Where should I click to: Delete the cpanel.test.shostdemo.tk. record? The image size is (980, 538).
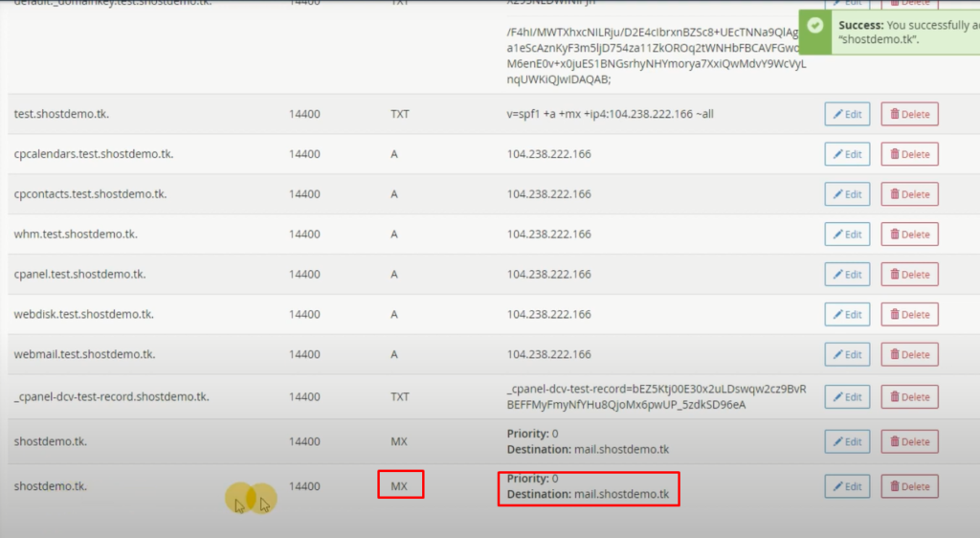click(x=909, y=275)
